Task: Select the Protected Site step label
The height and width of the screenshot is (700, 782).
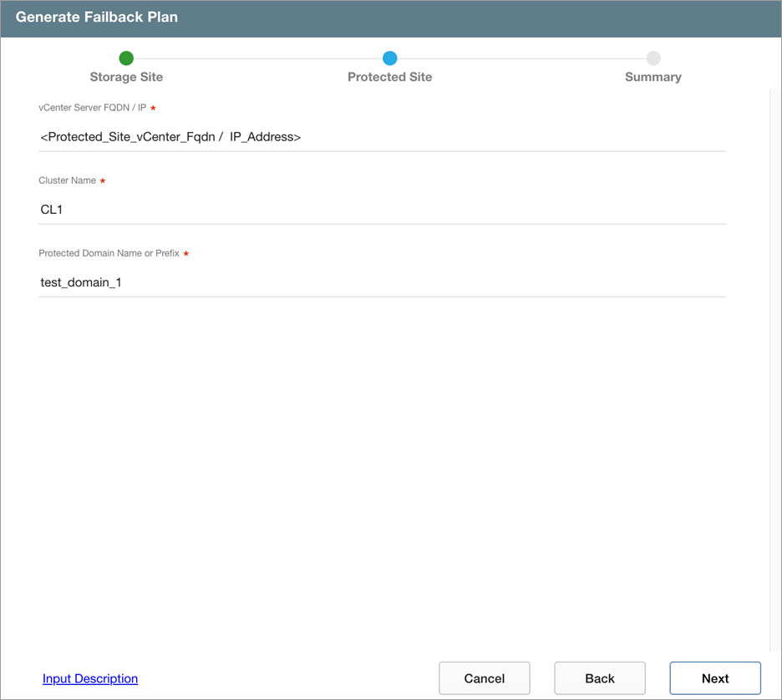Action: point(389,77)
